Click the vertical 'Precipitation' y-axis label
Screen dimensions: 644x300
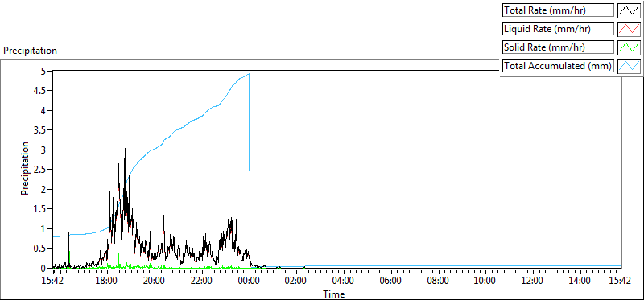pos(25,168)
